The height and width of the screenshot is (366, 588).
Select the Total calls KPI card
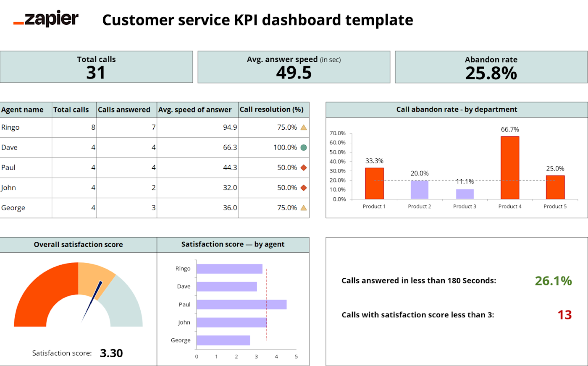96,67
